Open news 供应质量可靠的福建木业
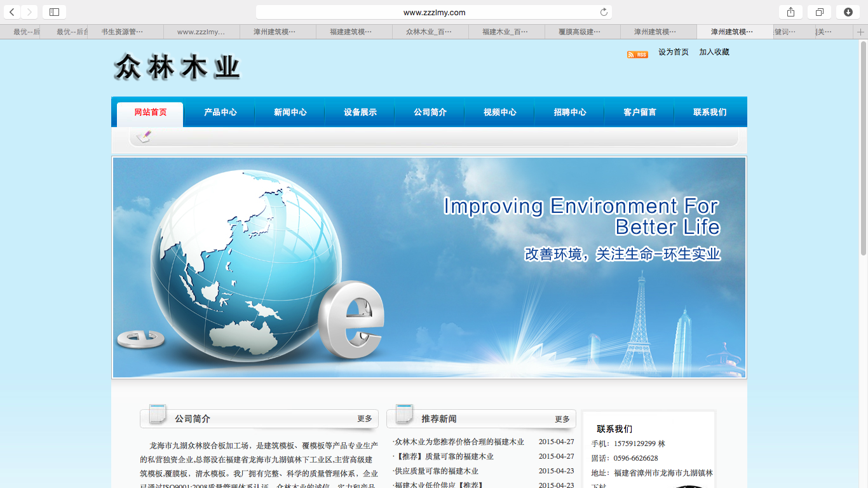 tap(436, 471)
